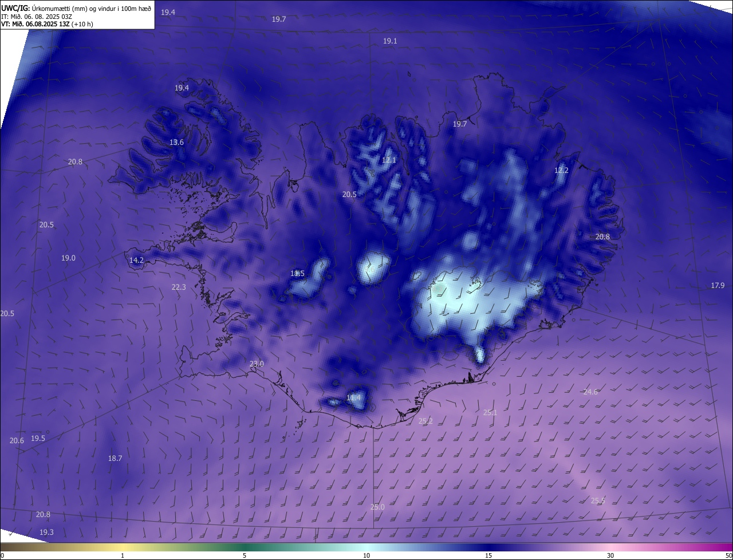Click the 17.9 value label

click(718, 286)
